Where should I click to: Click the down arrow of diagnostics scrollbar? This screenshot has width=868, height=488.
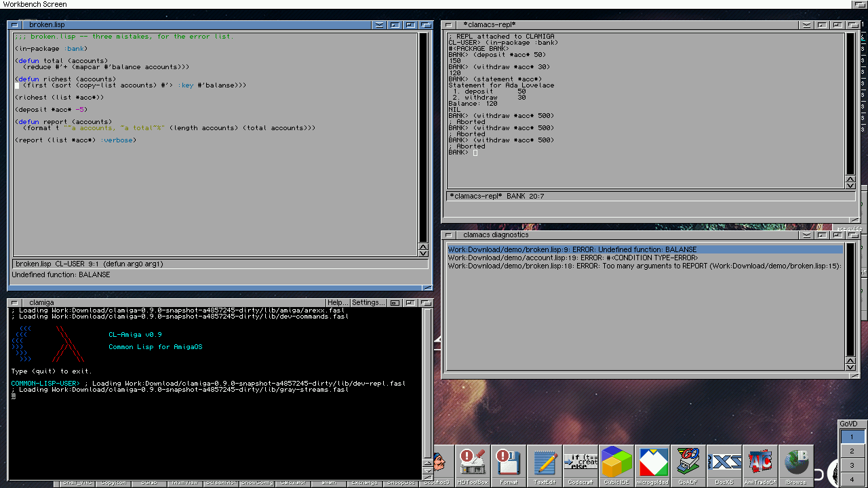[x=850, y=367]
